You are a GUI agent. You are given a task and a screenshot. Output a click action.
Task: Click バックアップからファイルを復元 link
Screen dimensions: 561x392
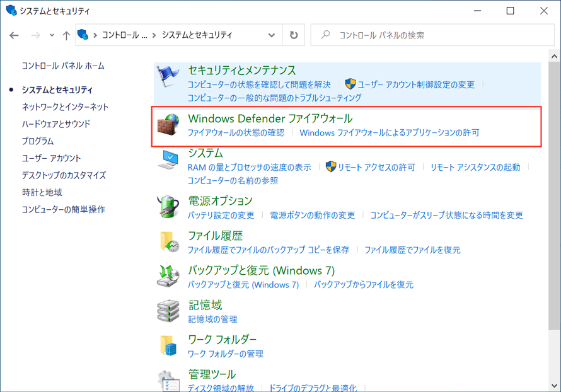pos(364,284)
